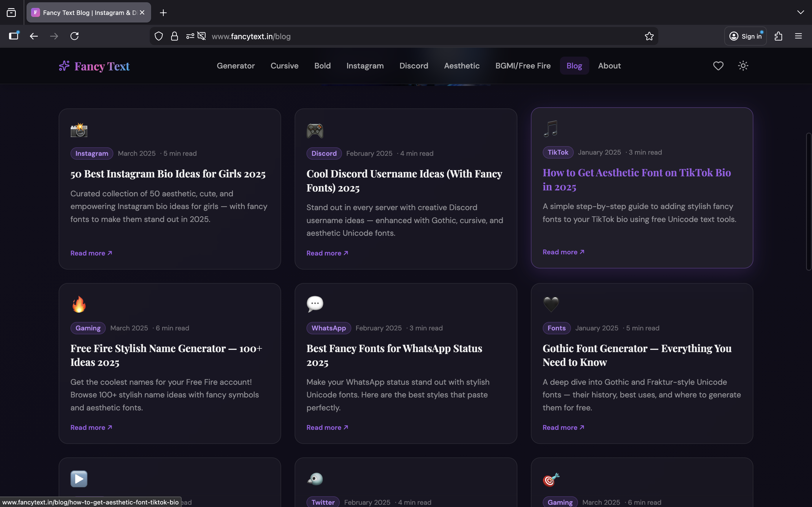The width and height of the screenshot is (812, 507).
Task: Go back to the previous page
Action: (x=34, y=36)
